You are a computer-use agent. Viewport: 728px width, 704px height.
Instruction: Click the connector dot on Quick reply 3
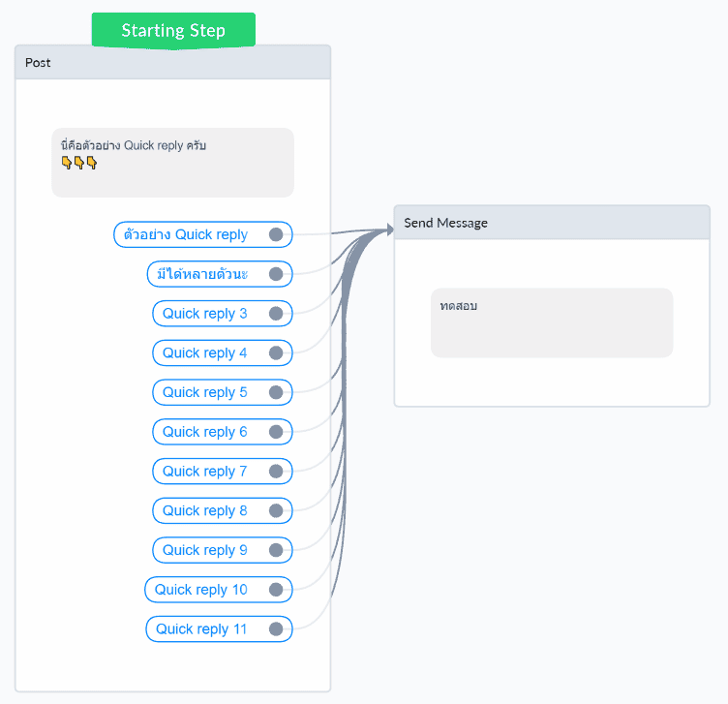(276, 314)
